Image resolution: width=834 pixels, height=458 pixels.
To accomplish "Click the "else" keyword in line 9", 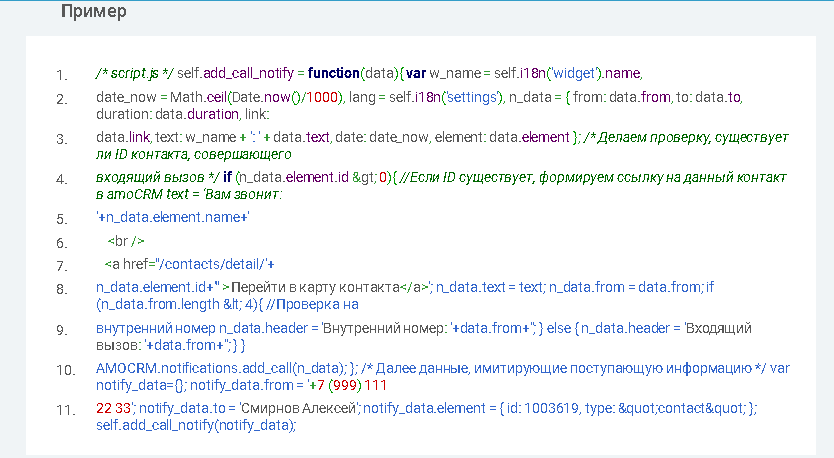I will (558, 328).
